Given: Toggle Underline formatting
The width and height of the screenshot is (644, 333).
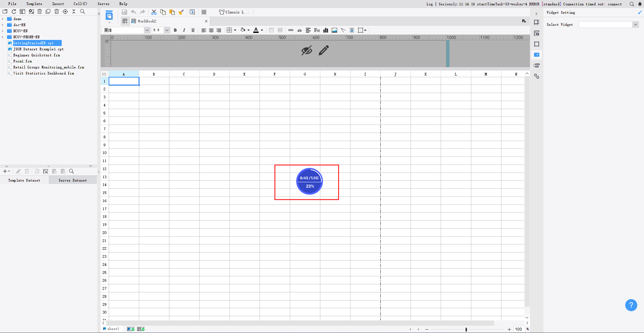Looking at the screenshot, I should (x=193, y=30).
